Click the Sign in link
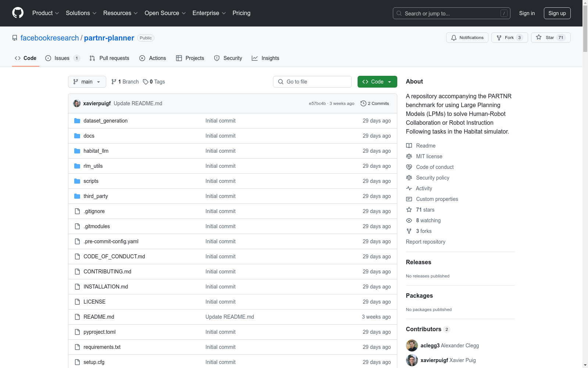The image size is (588, 368). (x=527, y=13)
